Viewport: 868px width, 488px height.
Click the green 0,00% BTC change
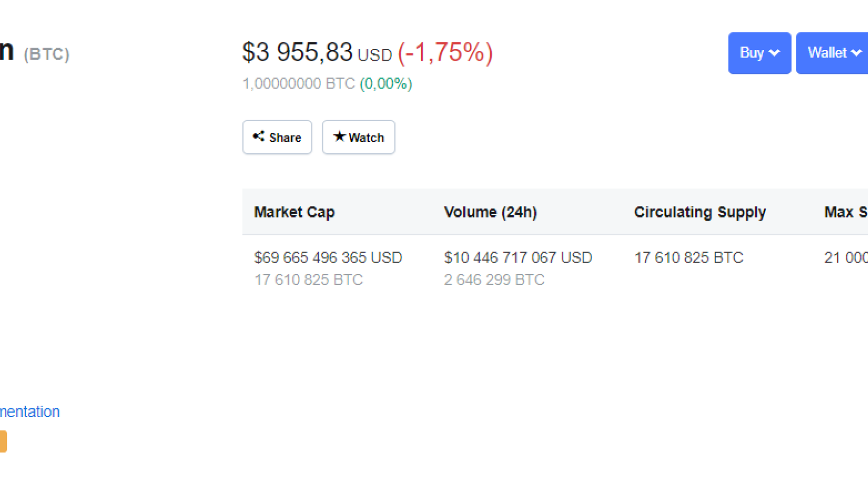pos(386,84)
